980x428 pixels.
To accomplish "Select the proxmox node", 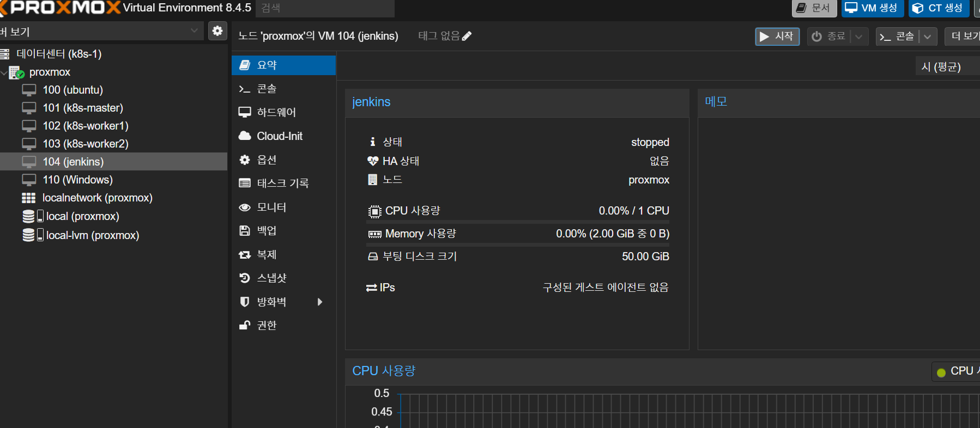I will click(50, 72).
